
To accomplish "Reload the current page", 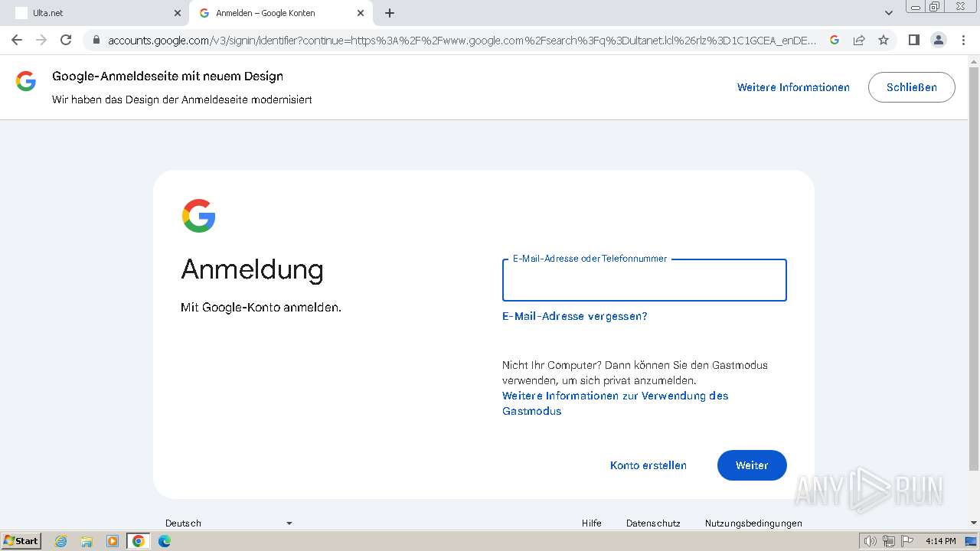I will pyautogui.click(x=66, y=40).
